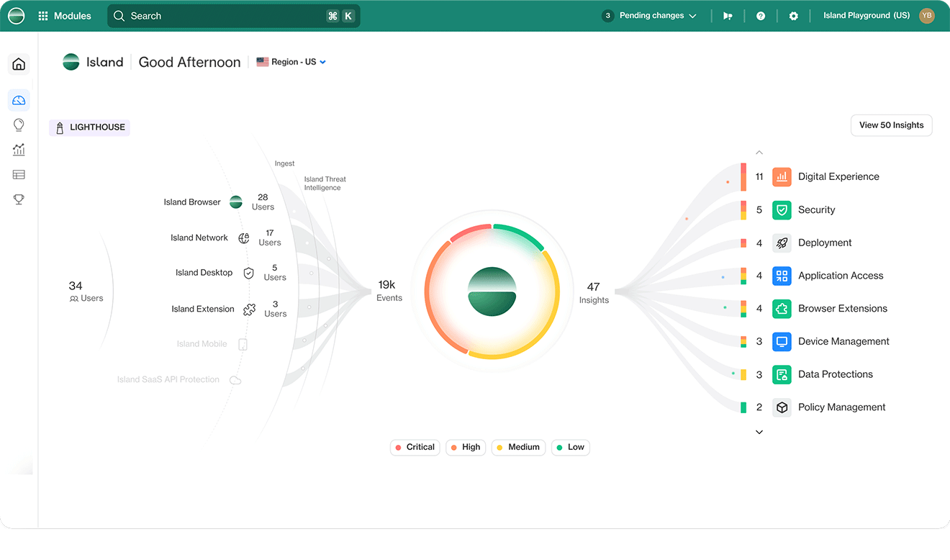
Task: Select the Island Mobile phone icon
Action: click(x=243, y=344)
